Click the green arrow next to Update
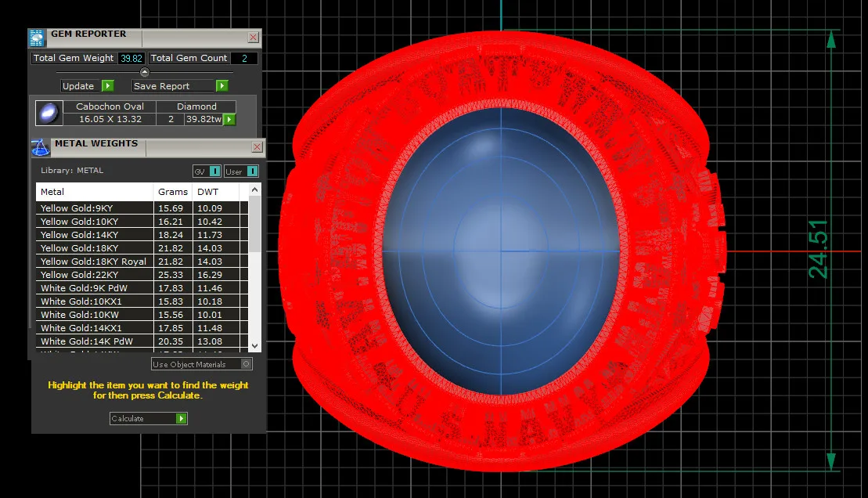The width and height of the screenshot is (868, 498). 108,86
